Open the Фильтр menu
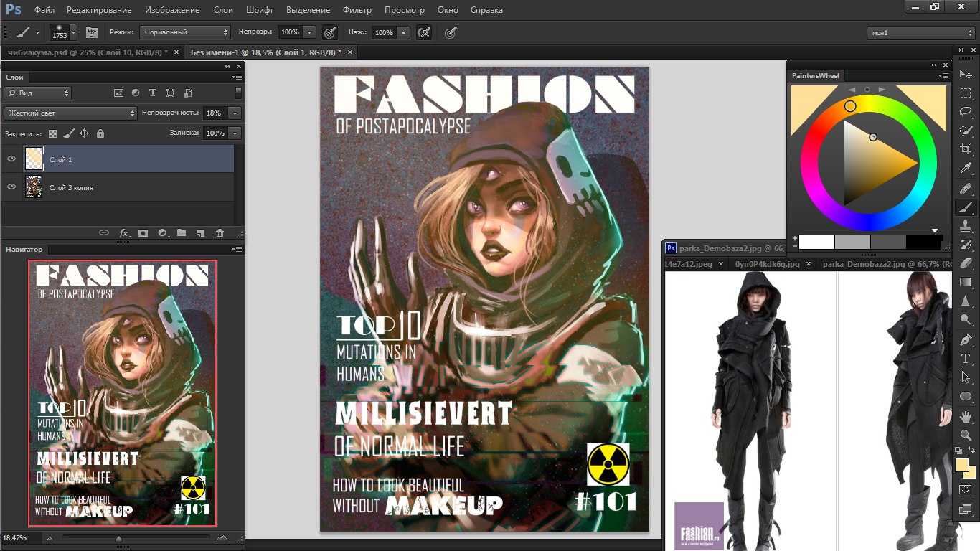This screenshot has height=551, width=980. 357,10
